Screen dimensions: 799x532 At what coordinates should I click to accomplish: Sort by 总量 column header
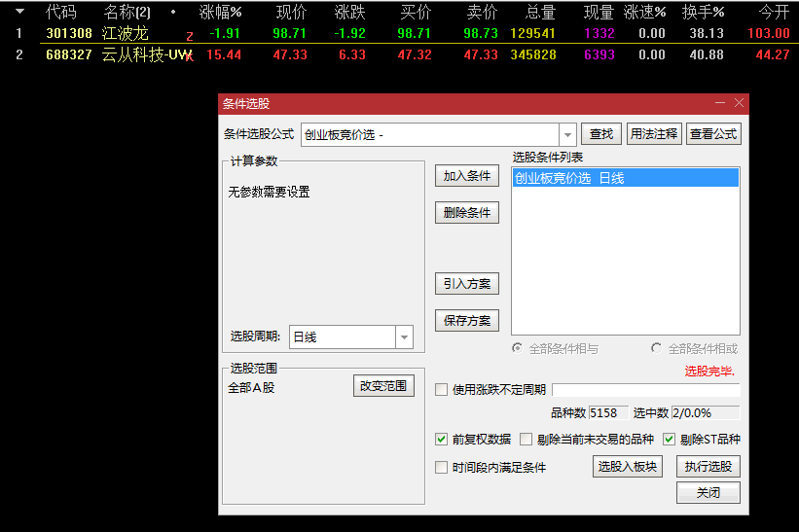tap(540, 12)
